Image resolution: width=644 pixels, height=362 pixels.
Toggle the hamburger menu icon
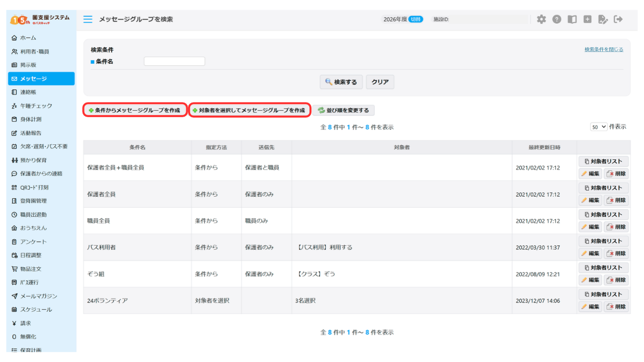click(x=88, y=19)
